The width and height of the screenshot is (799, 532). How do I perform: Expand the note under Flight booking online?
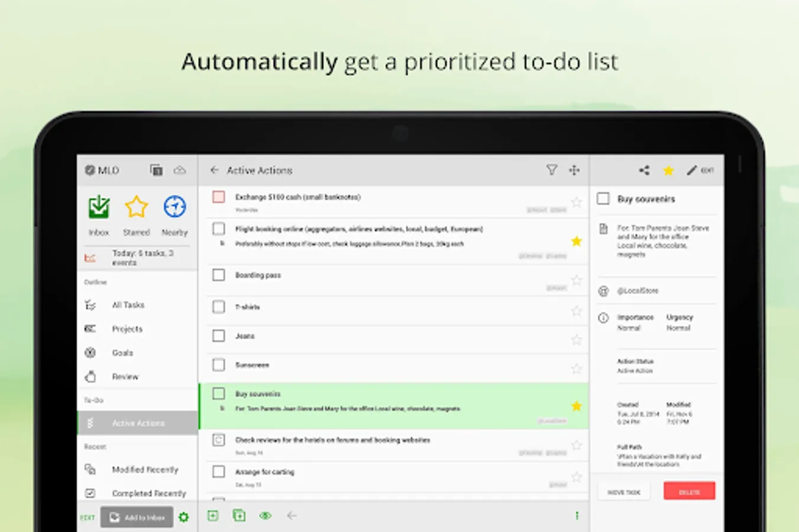(222, 244)
